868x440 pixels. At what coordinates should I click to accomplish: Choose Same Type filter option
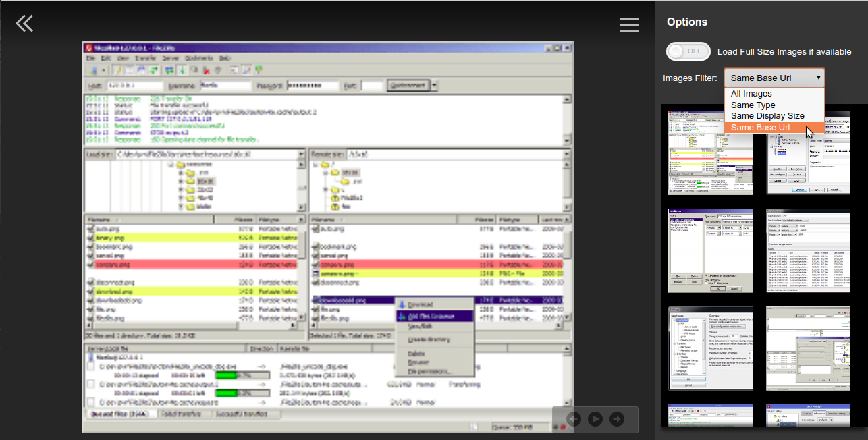(x=774, y=105)
